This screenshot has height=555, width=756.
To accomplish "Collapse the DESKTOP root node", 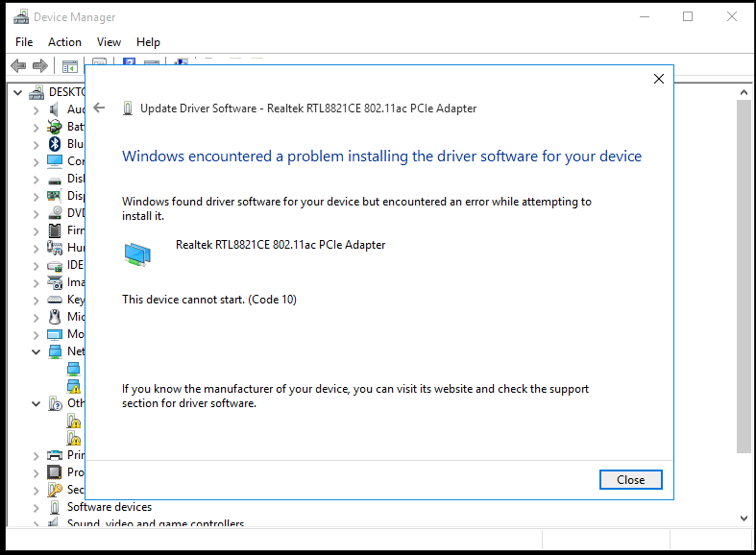I will 18,92.
